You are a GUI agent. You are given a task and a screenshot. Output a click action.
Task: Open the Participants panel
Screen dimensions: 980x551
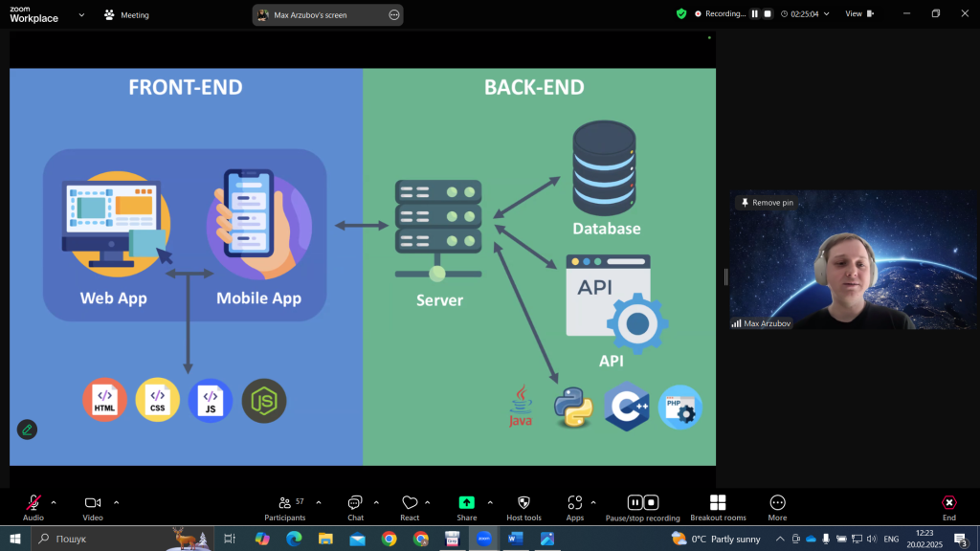[x=285, y=503]
